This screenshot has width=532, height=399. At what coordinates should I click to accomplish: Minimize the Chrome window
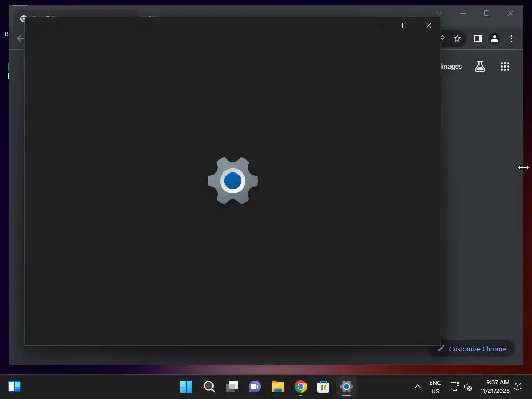tap(463, 13)
